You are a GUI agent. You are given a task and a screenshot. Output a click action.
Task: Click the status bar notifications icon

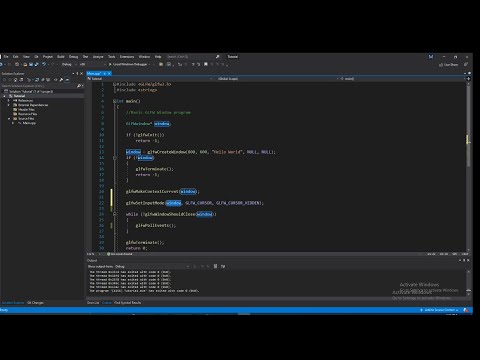[x=466, y=310]
